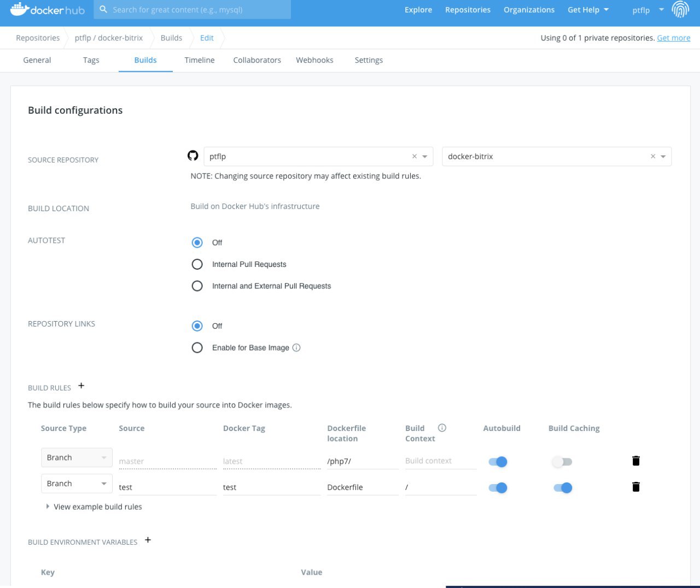Toggle Autobuild for master rule
Viewport: 700px width, 588px height.
pyautogui.click(x=498, y=462)
